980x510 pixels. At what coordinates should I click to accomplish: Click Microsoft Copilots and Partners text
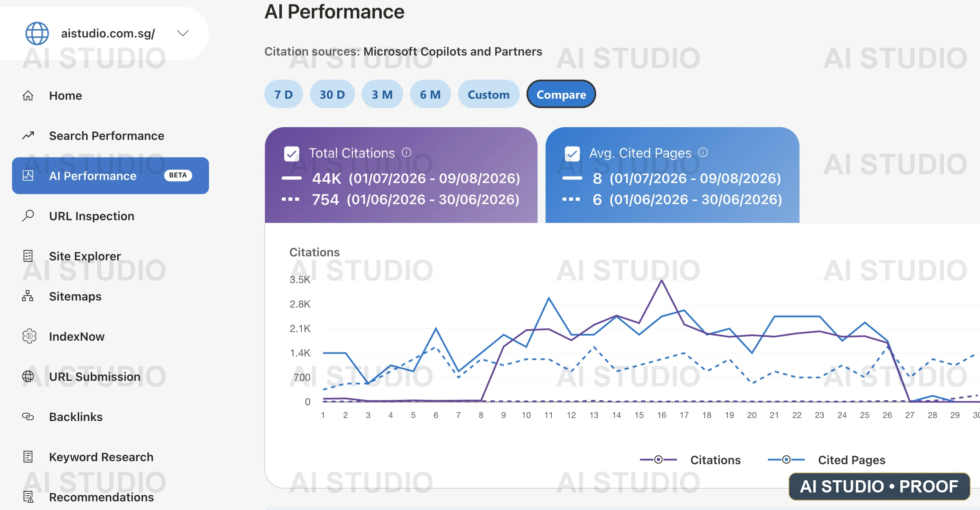pyautogui.click(x=453, y=51)
